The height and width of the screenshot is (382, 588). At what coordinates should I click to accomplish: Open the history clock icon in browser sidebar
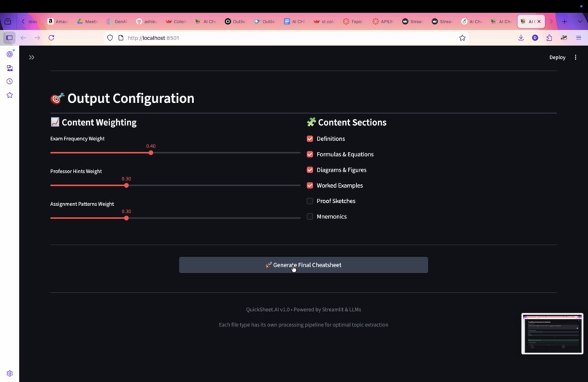tap(9, 82)
